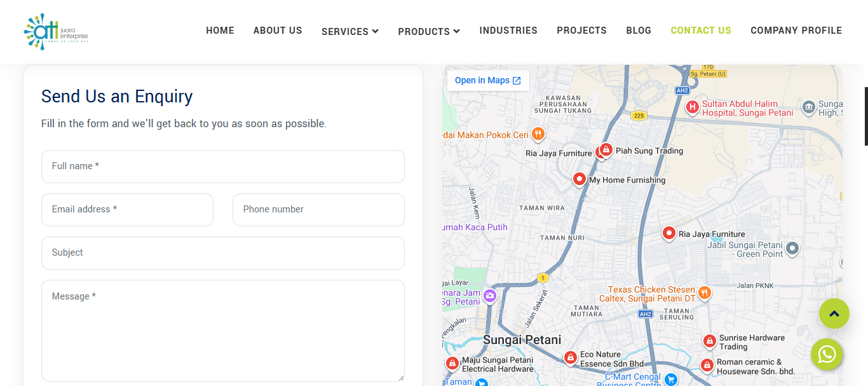Click the external-link icon in Open in Maps
The width and height of the screenshot is (868, 386).
[517, 81]
